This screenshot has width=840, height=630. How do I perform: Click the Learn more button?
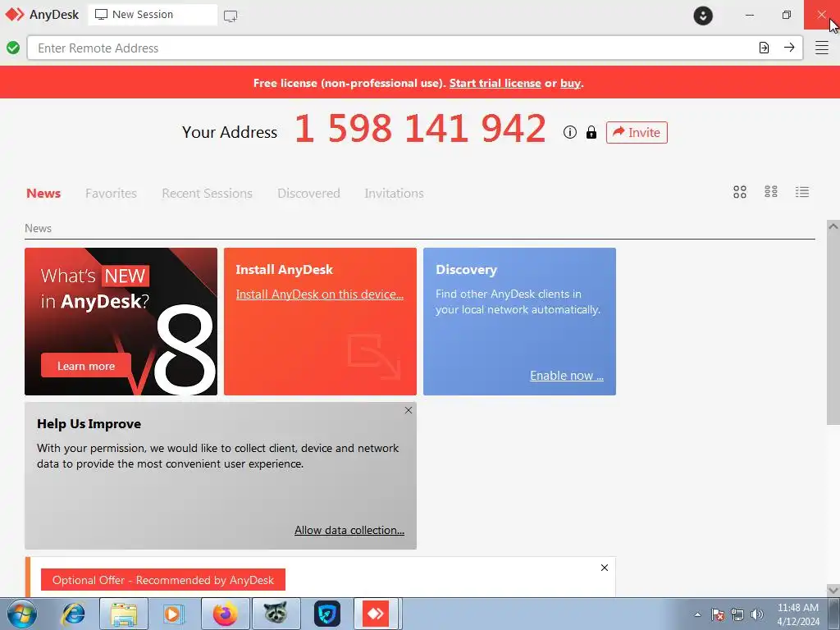point(85,366)
